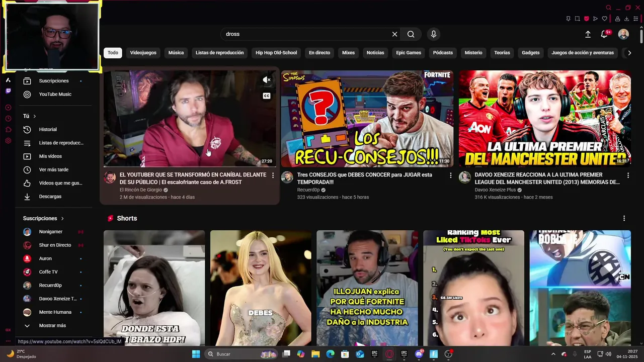Viewport: 644px width, 362px height.
Task: Select the Epic Games filter chip
Action: pyautogui.click(x=409, y=53)
